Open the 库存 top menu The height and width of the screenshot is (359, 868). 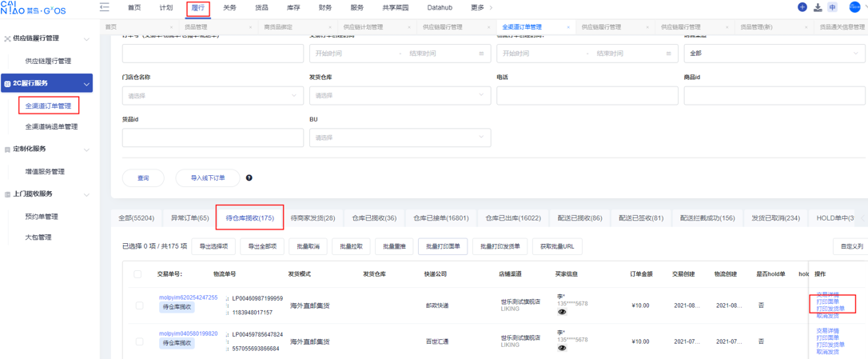(x=293, y=7)
